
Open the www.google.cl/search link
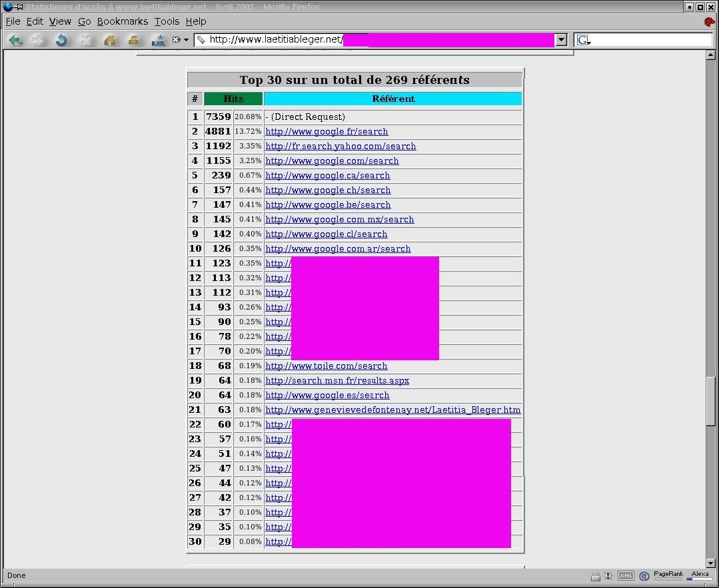click(x=326, y=234)
